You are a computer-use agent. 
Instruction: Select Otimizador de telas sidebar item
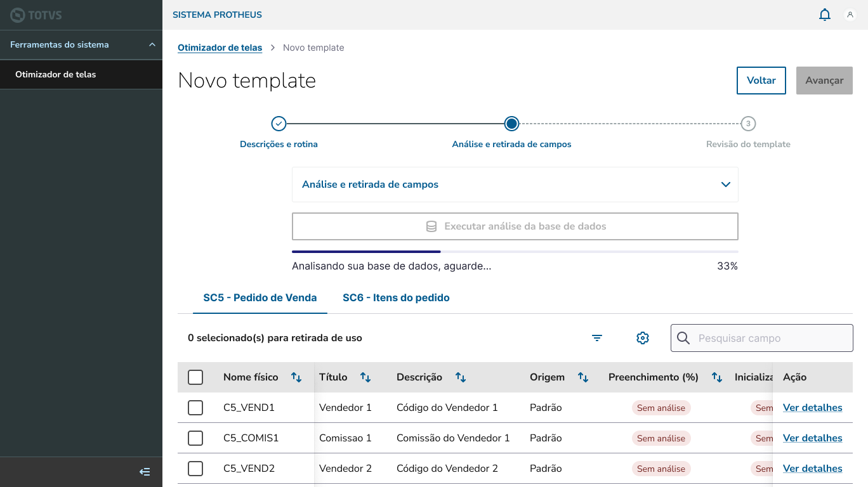tap(81, 74)
